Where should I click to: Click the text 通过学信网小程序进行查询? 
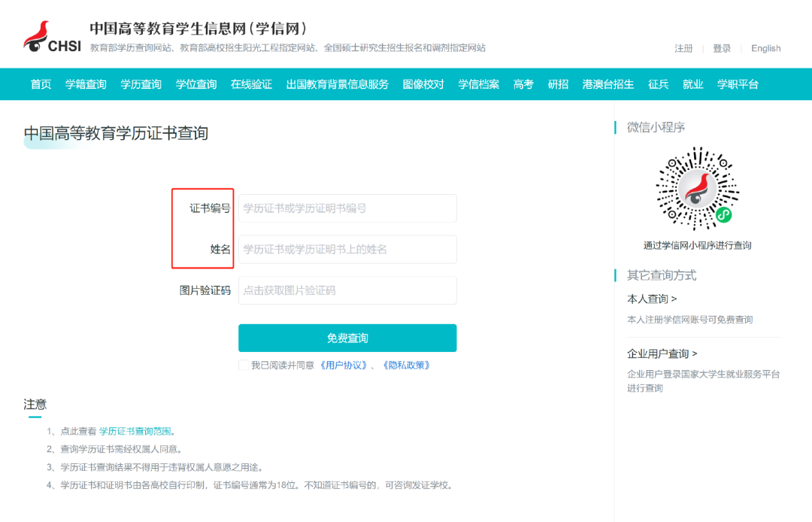697,245
